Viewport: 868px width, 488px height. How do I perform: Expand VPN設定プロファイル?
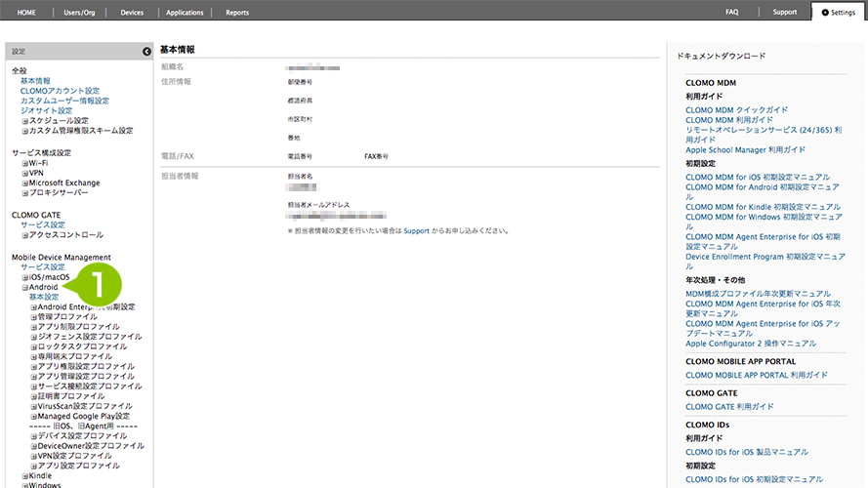[34, 457]
